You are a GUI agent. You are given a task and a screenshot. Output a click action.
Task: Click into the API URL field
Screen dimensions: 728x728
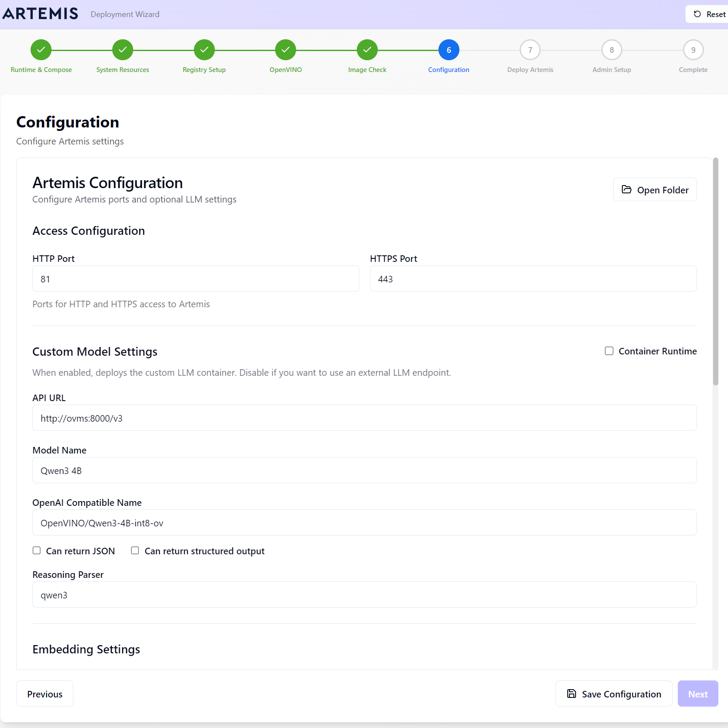(x=364, y=418)
